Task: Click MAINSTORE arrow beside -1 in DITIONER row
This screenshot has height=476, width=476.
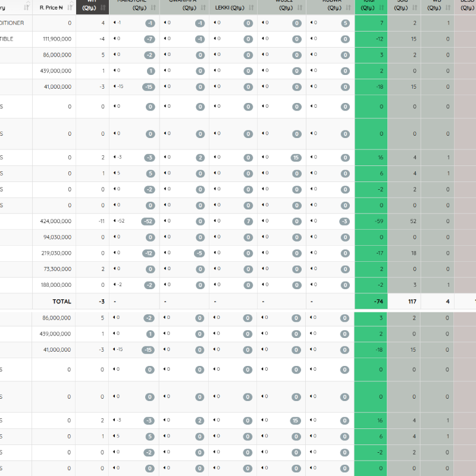Action: pyautogui.click(x=115, y=23)
